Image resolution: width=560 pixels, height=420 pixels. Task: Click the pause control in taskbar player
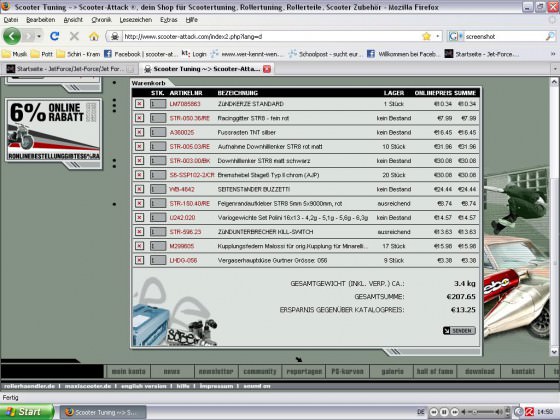[444, 412]
